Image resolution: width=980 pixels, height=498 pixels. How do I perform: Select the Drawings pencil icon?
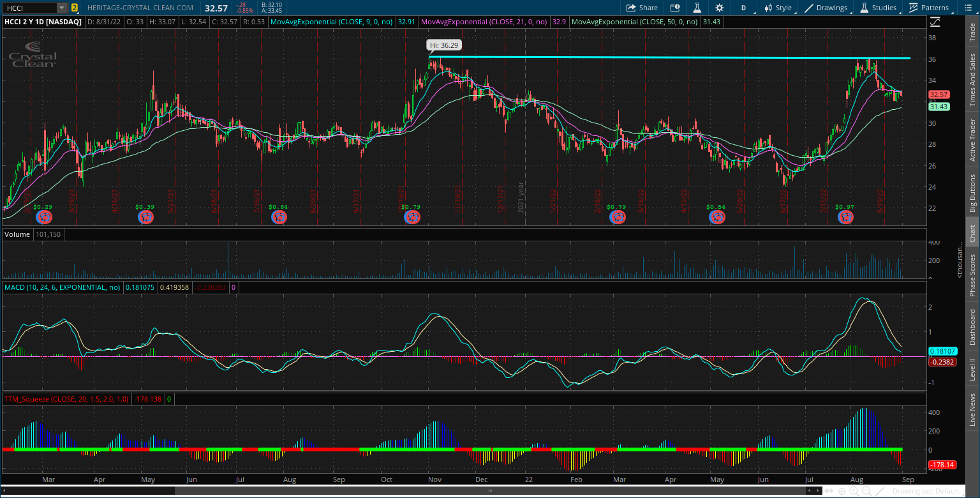click(807, 8)
